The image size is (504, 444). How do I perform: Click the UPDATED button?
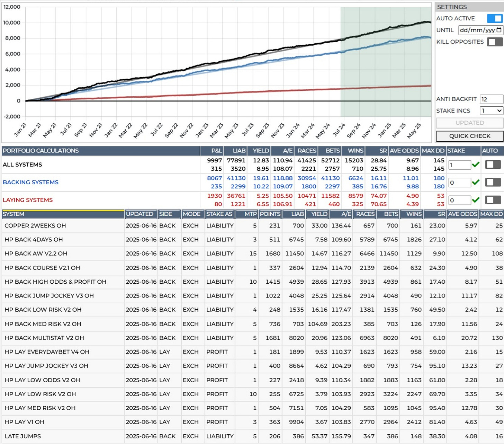pos(469,123)
